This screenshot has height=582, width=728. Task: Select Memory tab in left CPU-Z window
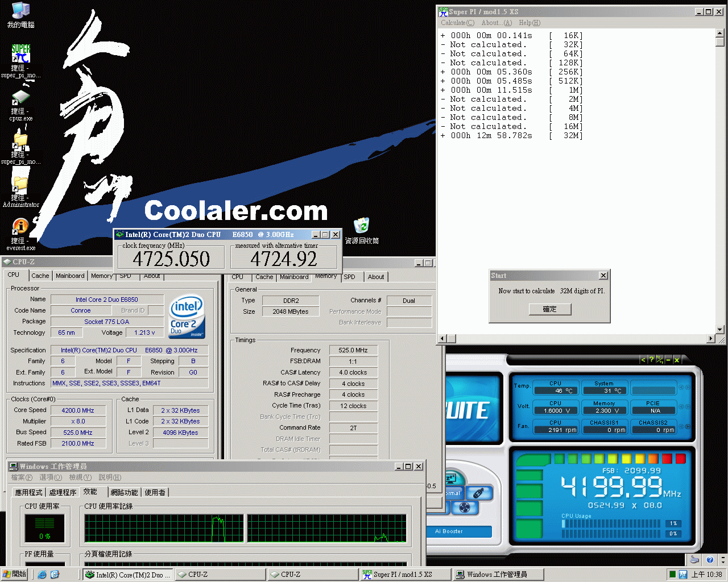click(x=102, y=276)
